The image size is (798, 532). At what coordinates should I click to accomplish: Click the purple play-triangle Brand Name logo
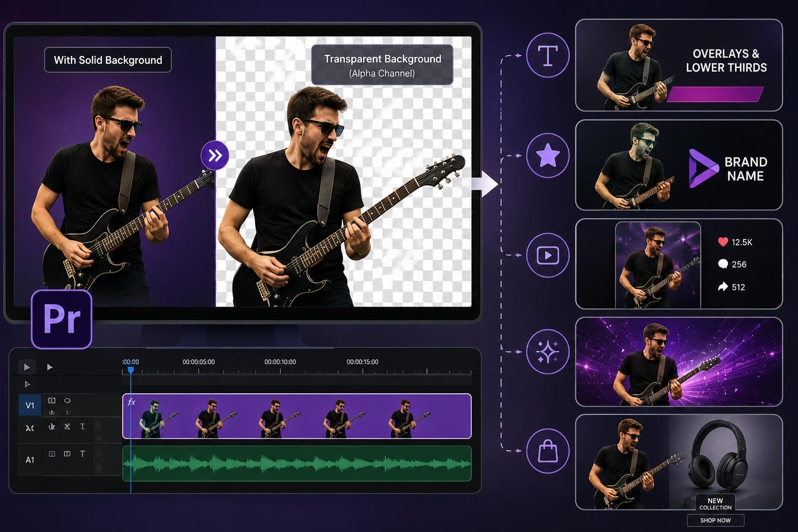[x=703, y=168]
